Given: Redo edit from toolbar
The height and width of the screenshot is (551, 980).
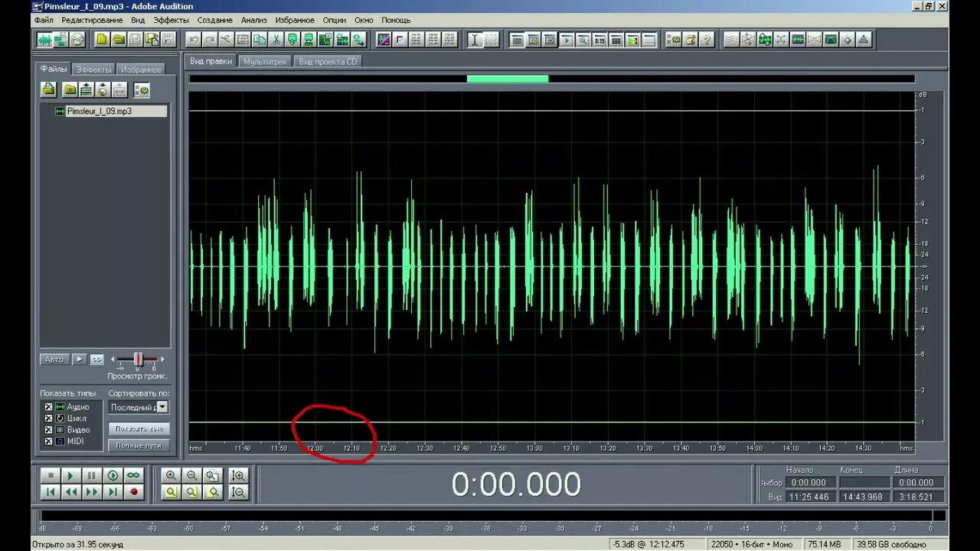Looking at the screenshot, I should pyautogui.click(x=210, y=39).
